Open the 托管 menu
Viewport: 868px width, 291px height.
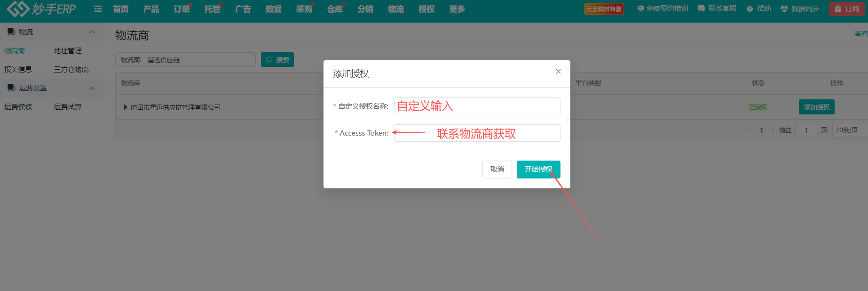coord(213,9)
